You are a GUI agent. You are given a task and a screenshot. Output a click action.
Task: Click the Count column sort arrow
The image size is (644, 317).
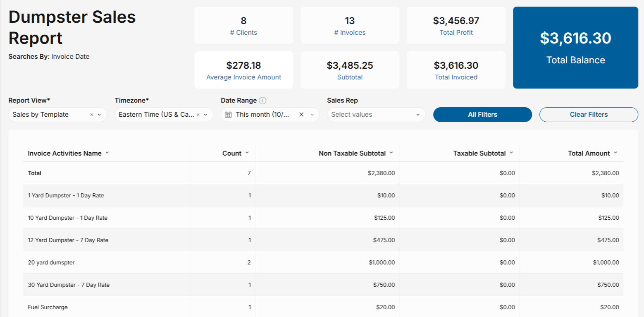(x=247, y=153)
